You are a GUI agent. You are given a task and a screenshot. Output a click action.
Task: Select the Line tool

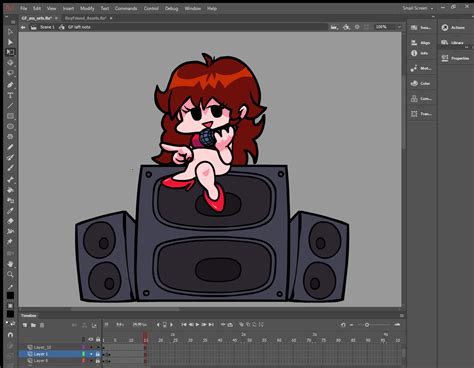(10, 106)
